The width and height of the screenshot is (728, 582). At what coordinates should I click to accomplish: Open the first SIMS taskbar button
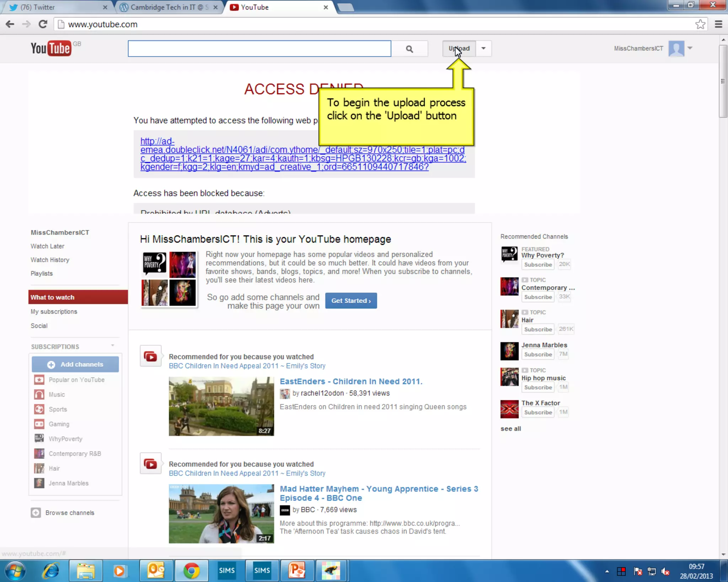point(226,571)
